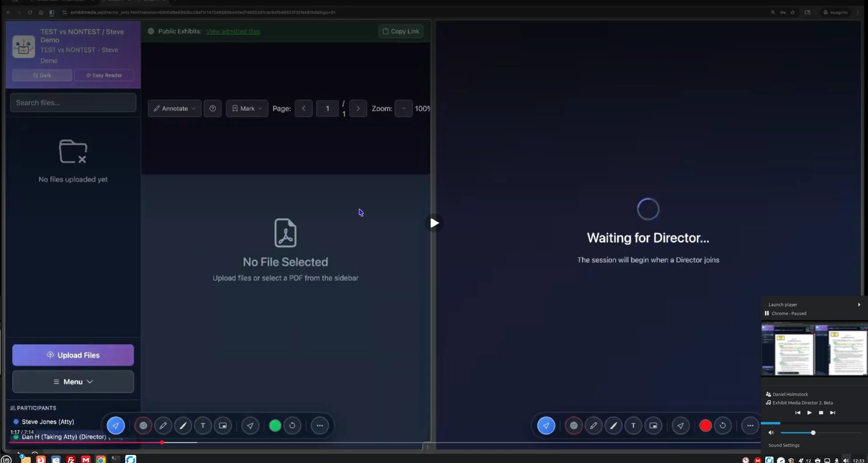Open Sound Settings in the applet
868x463 pixels.
point(784,445)
